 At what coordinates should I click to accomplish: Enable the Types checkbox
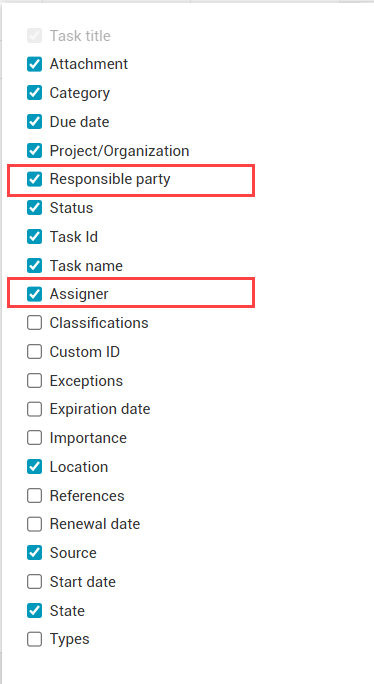(x=34, y=639)
